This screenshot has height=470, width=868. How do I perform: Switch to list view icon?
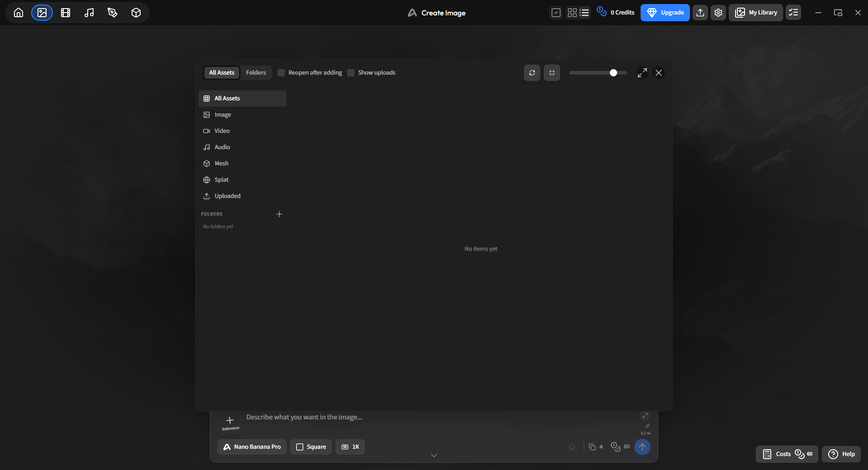coord(584,13)
